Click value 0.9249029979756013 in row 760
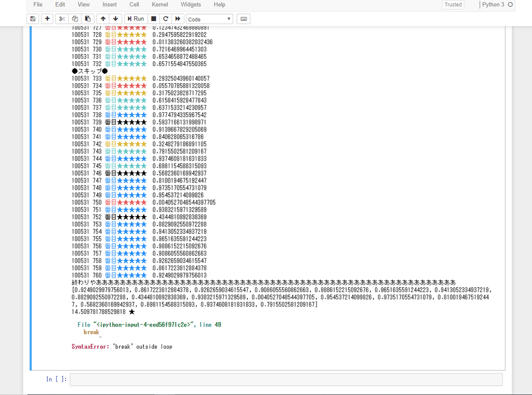 179,275
